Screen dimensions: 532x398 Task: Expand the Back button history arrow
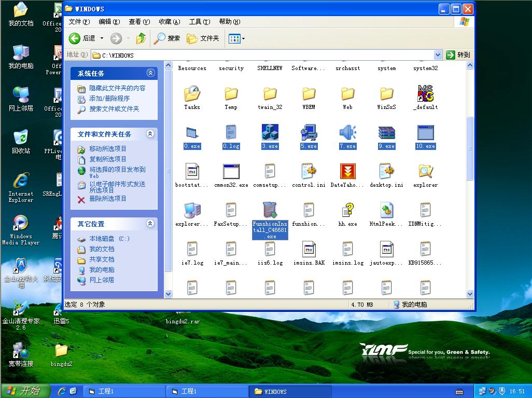click(x=102, y=38)
